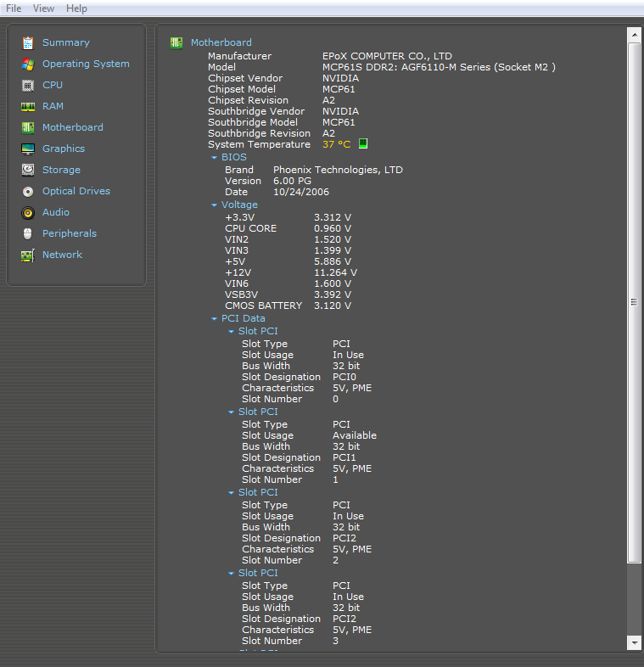Select the manufacturer EPoX COMPUTER CO., LTD
Image resolution: width=644 pixels, height=667 pixels.
click(x=387, y=56)
